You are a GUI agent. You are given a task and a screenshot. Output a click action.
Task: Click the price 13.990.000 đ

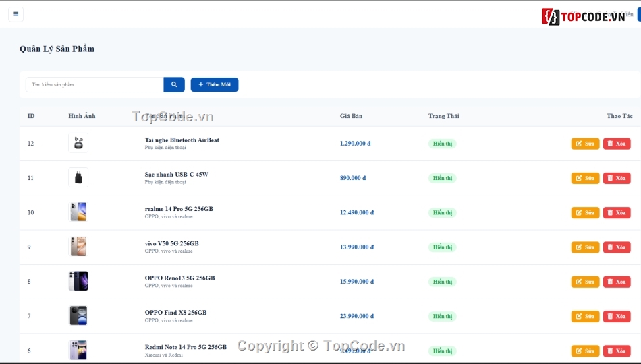[357, 247]
